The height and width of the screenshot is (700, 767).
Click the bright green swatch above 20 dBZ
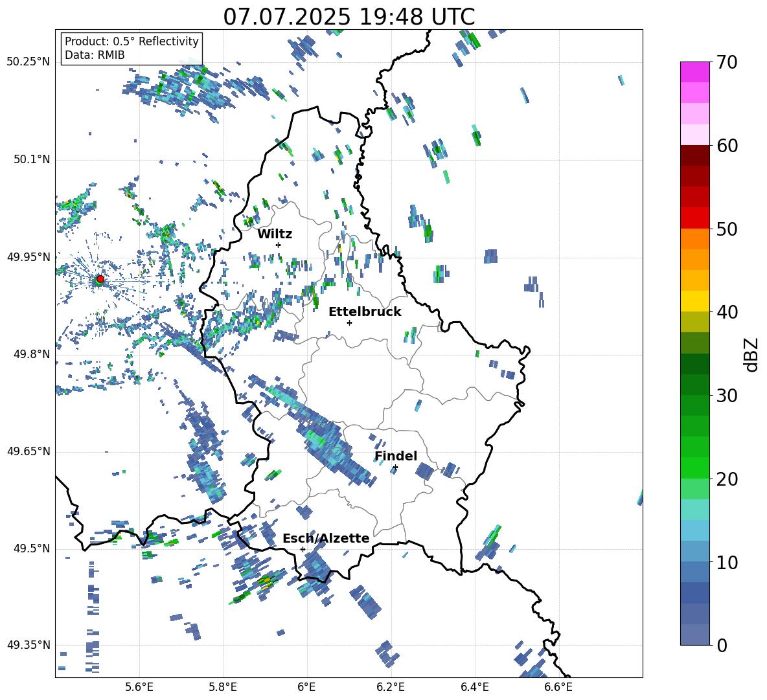pos(694,468)
